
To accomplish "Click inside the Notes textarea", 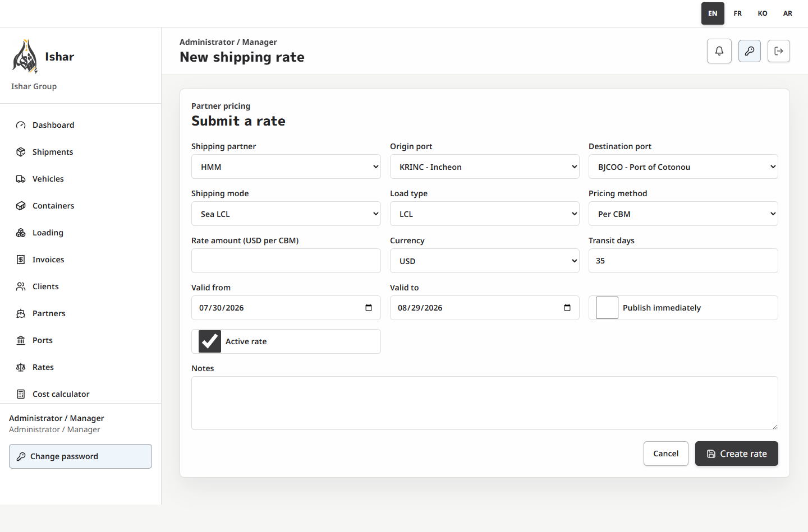I will pos(485,403).
